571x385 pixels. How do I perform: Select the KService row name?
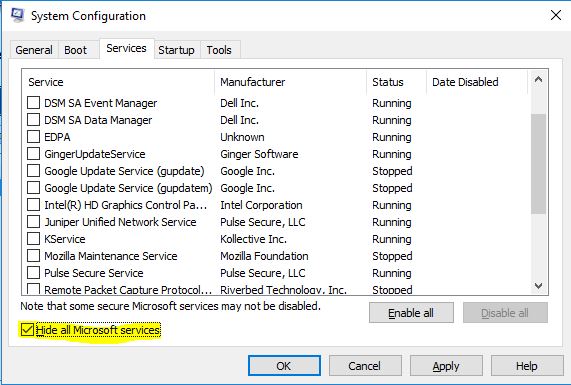pos(65,239)
